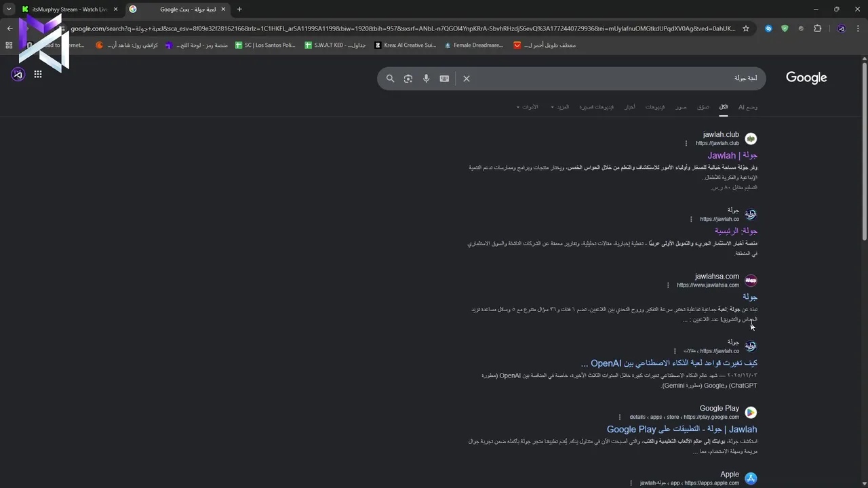Open the bookmarks bar Apps grid
Screen dimensions: 868x488
[9, 45]
